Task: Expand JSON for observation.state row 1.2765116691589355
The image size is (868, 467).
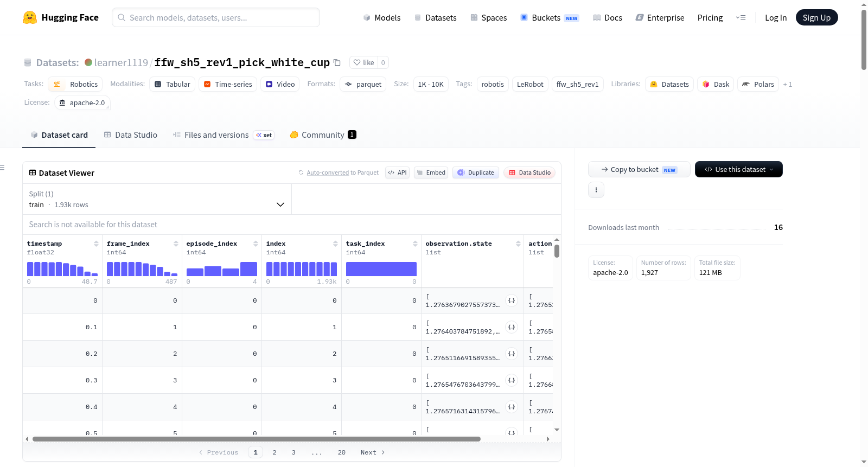Action: point(512,354)
